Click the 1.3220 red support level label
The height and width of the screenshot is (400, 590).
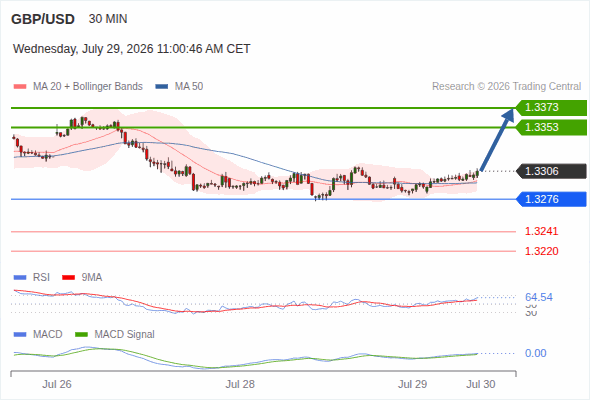tap(541, 251)
